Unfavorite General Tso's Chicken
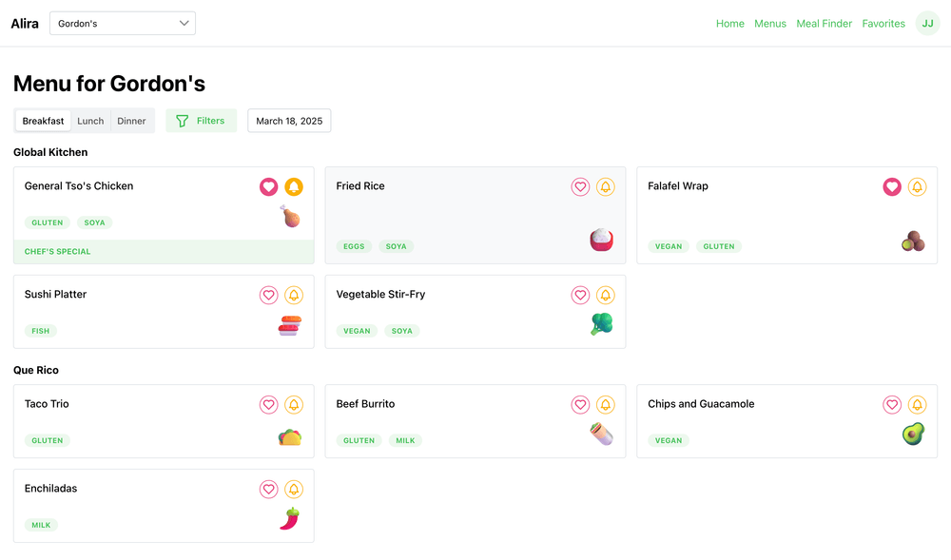951x560 pixels. [x=268, y=186]
